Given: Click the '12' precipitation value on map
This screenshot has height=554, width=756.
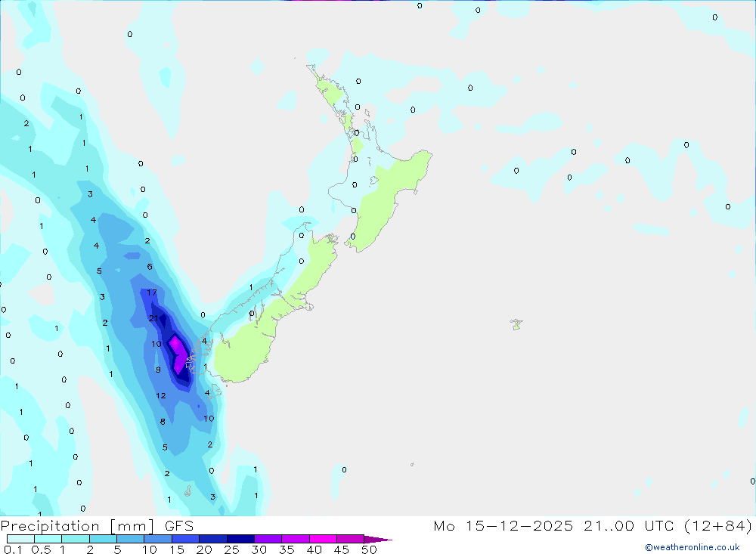Looking at the screenshot, I should 161,396.
